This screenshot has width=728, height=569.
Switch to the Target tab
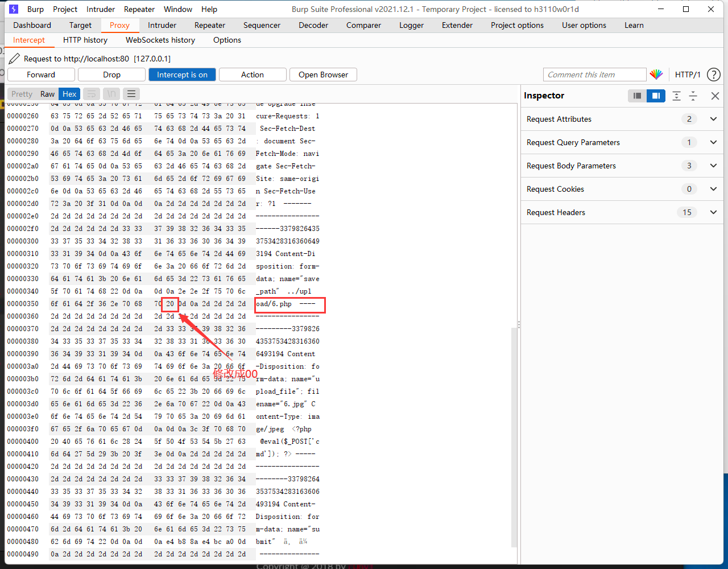click(80, 25)
